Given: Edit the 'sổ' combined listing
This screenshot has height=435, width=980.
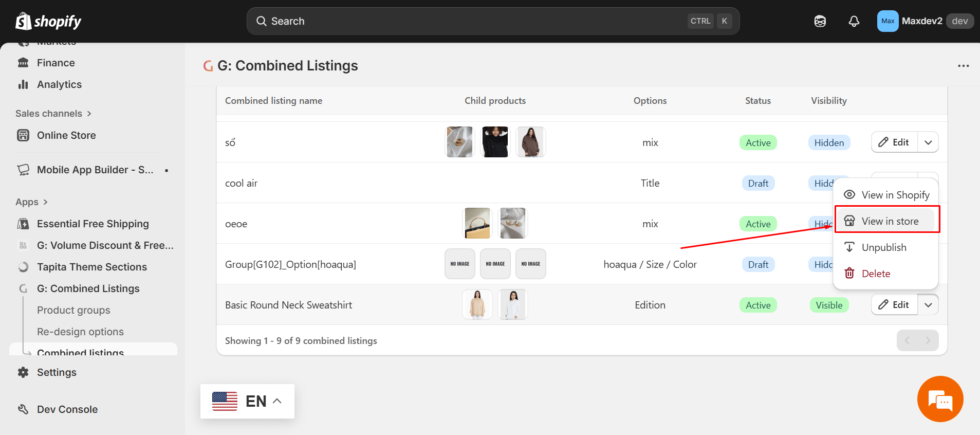Looking at the screenshot, I should click(x=894, y=142).
